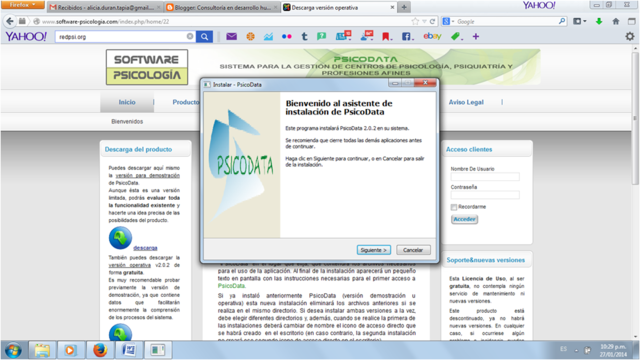Click the Bienvenidos breadcrumb text
The image size is (640, 360).
pyautogui.click(x=127, y=122)
